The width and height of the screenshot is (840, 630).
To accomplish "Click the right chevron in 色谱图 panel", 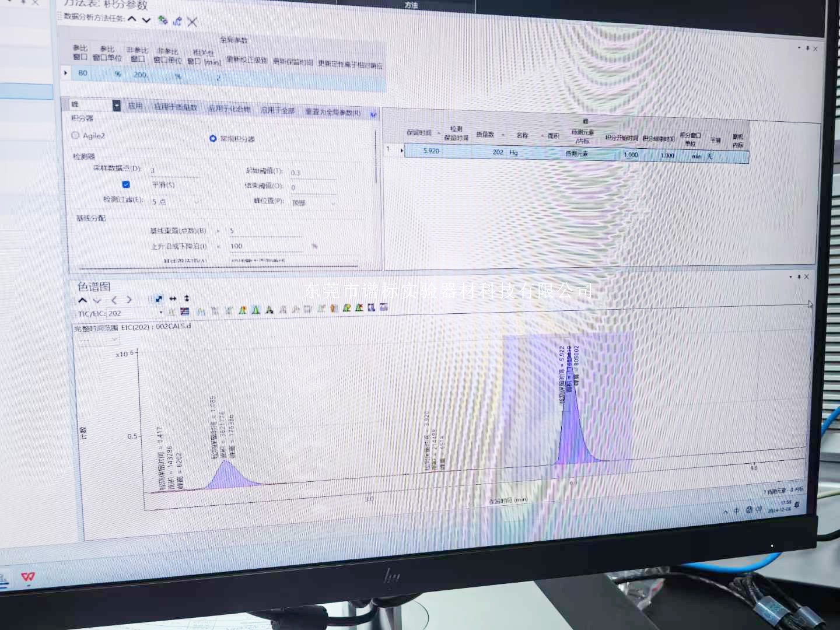I will pyautogui.click(x=129, y=300).
